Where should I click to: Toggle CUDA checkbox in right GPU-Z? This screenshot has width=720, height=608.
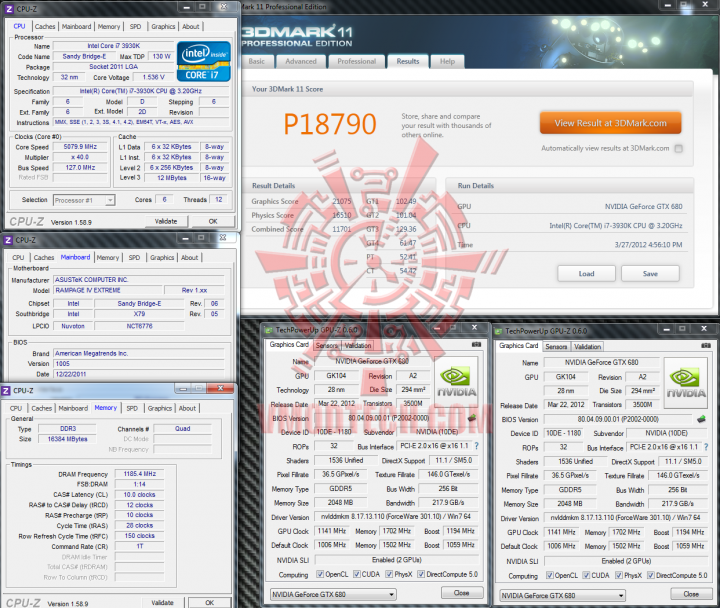[x=586, y=575]
